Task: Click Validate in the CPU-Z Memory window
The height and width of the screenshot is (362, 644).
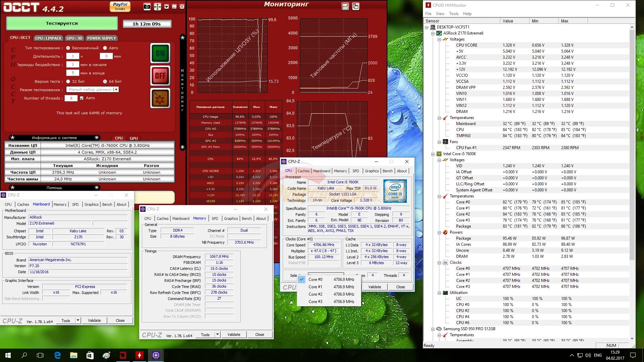Action: pyautogui.click(x=233, y=335)
